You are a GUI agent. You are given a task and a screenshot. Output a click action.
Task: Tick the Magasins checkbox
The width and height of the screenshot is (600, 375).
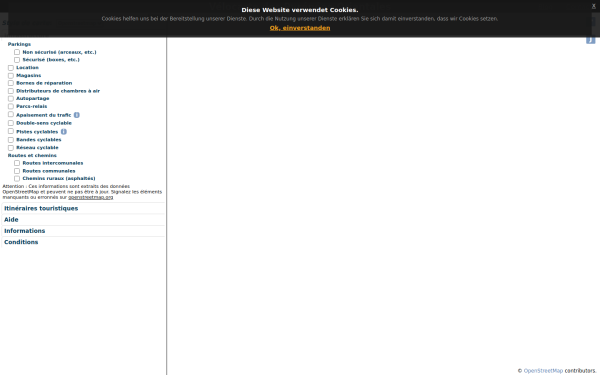coord(11,75)
